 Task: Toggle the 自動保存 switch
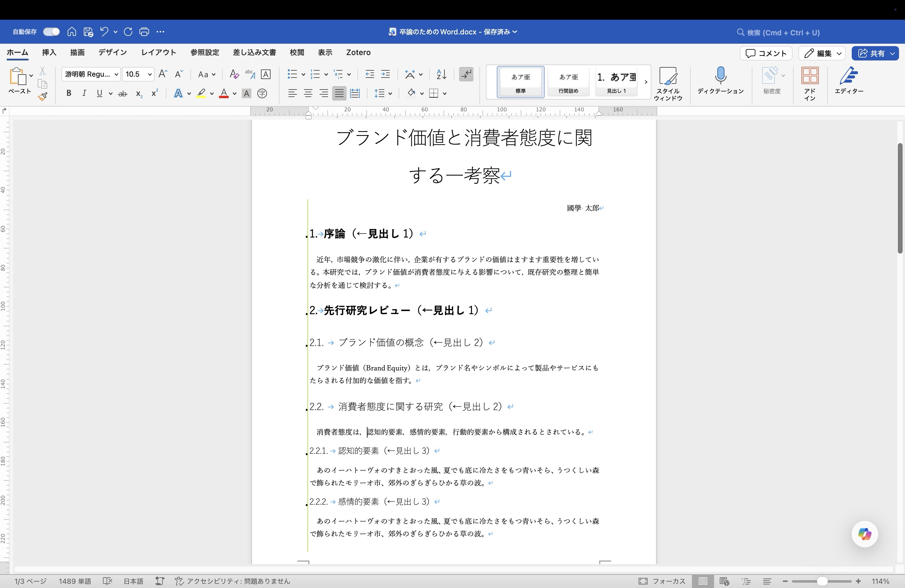[x=51, y=31]
